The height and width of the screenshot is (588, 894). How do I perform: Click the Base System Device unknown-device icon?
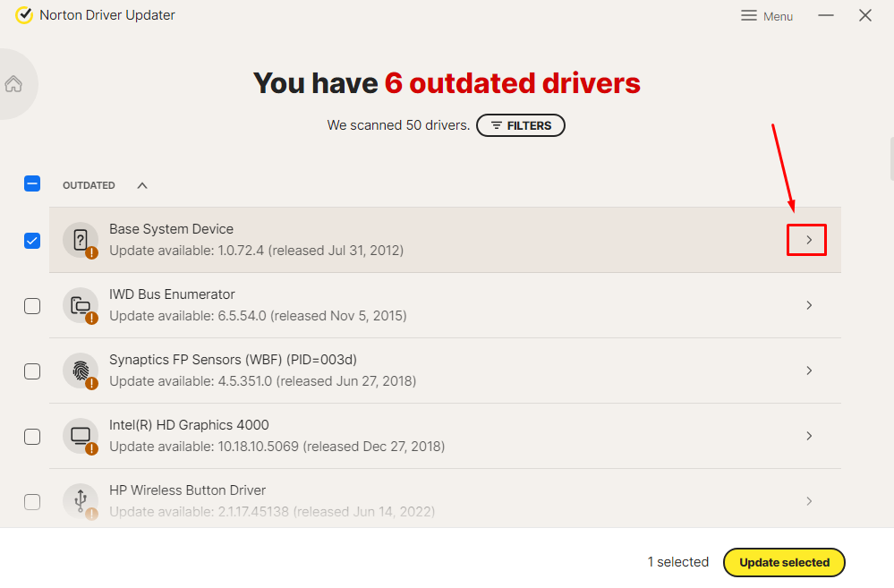(x=81, y=240)
